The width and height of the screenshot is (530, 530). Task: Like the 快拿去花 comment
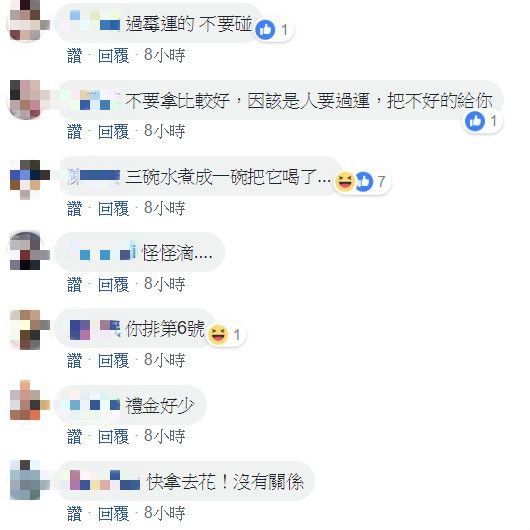[74, 513]
